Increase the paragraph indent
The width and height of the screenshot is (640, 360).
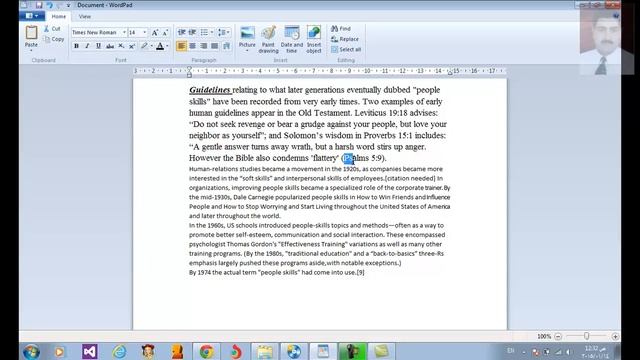tap(192, 32)
